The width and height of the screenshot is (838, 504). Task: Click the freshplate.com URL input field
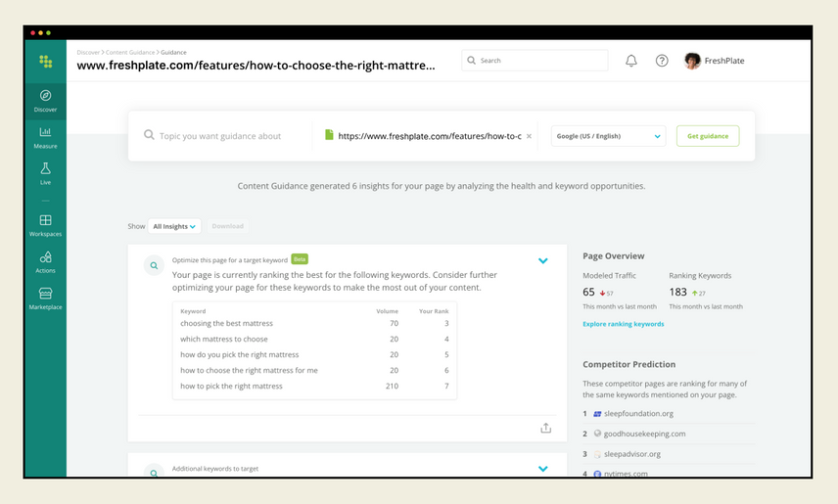[x=430, y=136]
